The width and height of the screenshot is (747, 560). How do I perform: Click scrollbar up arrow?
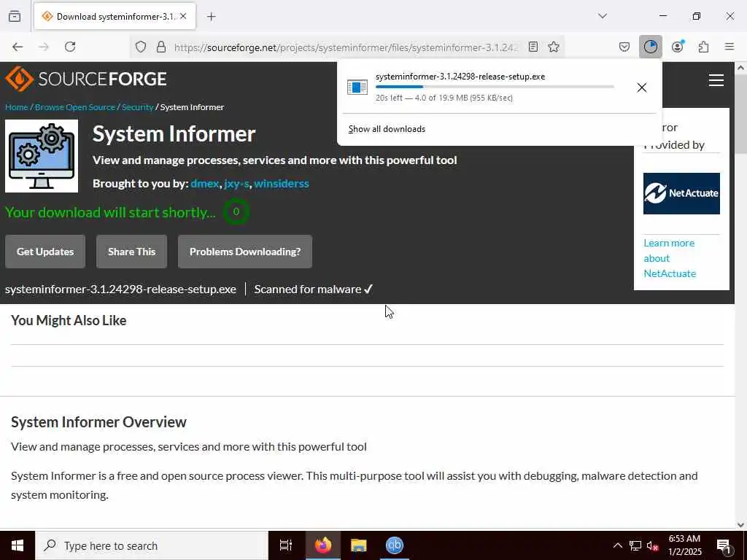coord(741,68)
